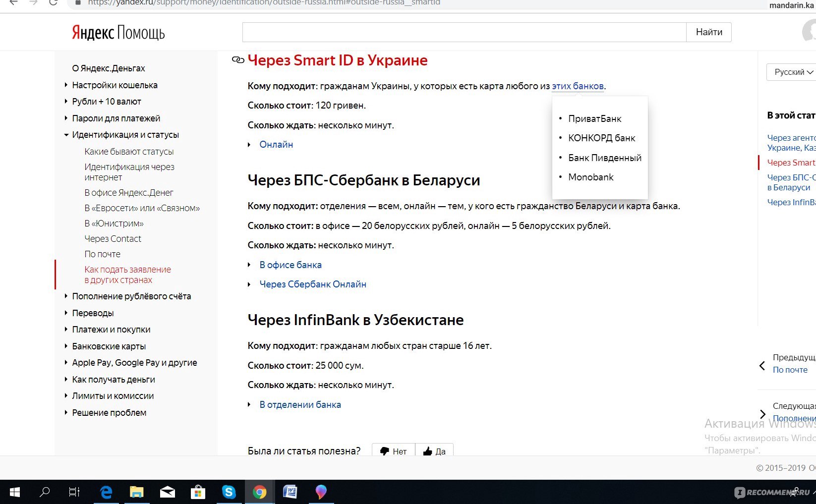This screenshot has height=504, width=816.
Task: Open Task View on the taskbar
Action: click(74, 492)
